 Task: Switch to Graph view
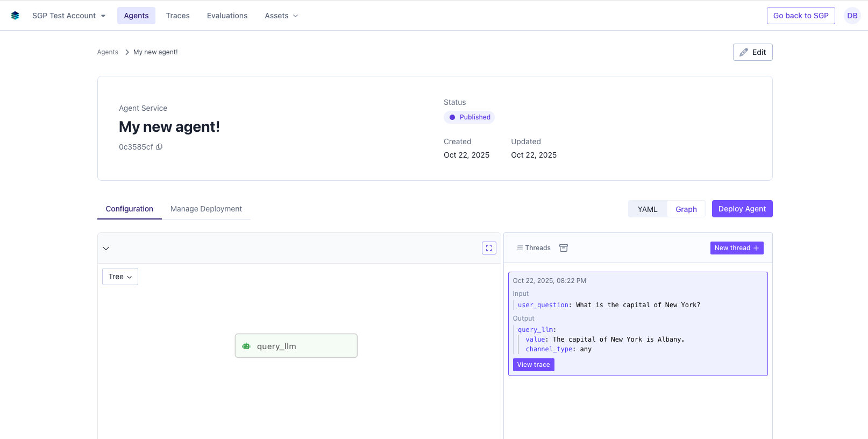coord(686,209)
